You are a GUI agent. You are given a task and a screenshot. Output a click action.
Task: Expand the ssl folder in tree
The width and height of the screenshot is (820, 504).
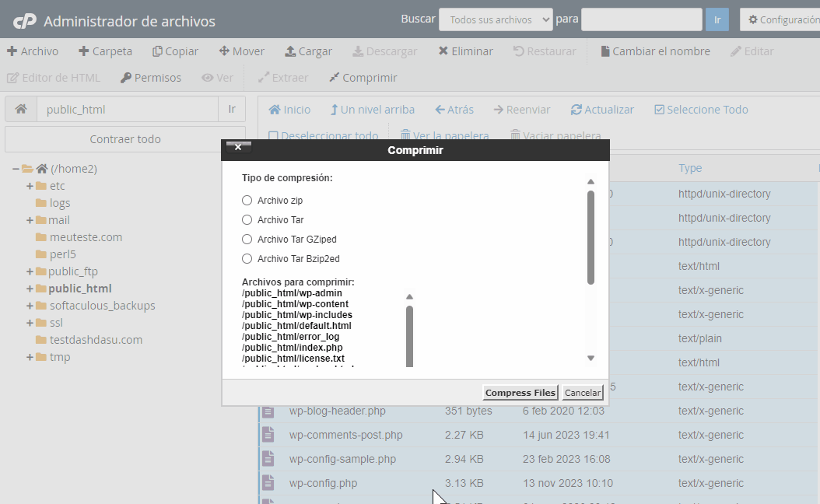30,323
